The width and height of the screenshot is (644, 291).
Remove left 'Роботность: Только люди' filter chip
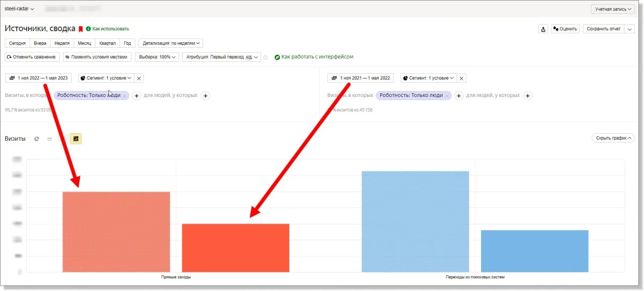pos(124,95)
